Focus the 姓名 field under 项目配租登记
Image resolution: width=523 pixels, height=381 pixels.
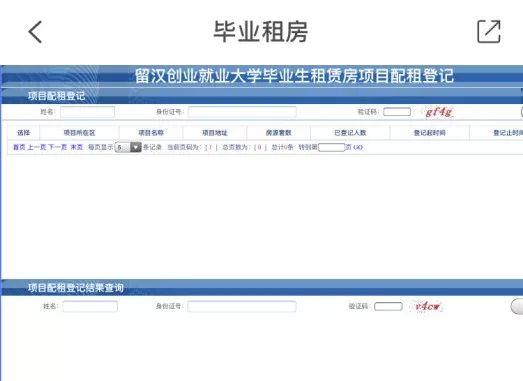(87, 112)
